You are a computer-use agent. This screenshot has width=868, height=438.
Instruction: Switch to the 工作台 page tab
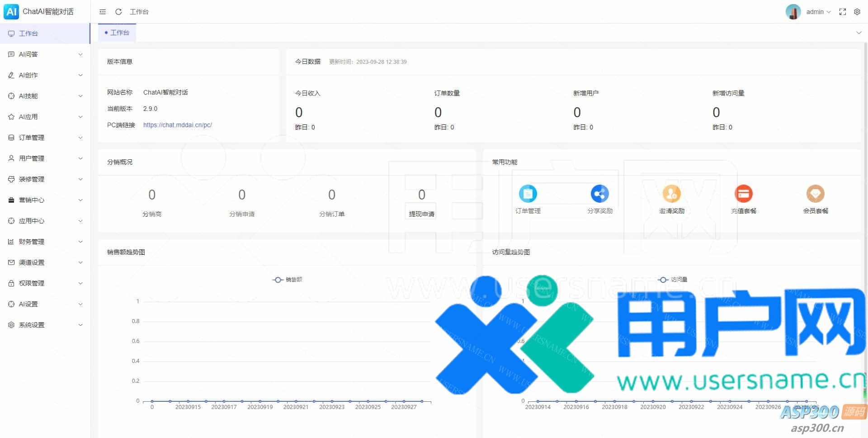pyautogui.click(x=118, y=33)
